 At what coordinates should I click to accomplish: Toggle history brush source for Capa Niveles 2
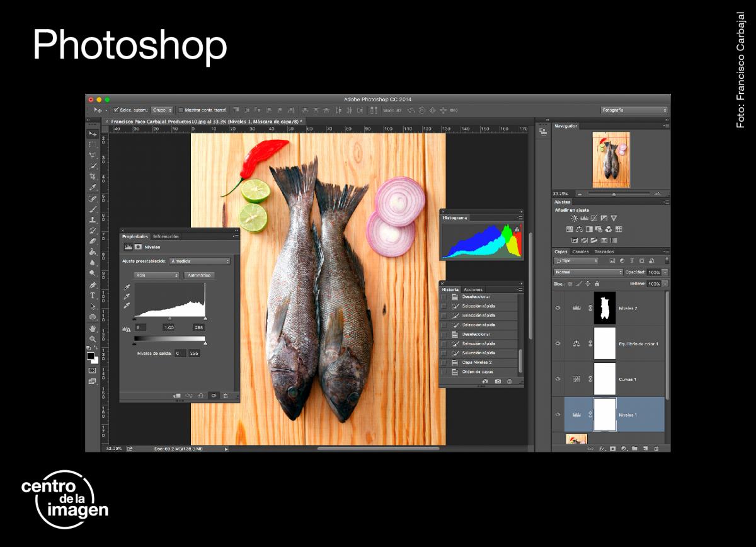444,362
